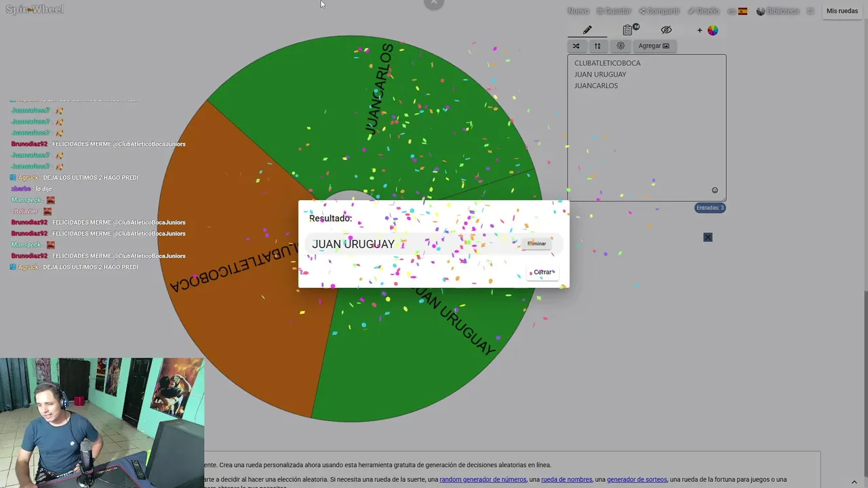
Task: Close the result dialog with Cerrar
Action: pos(542,272)
